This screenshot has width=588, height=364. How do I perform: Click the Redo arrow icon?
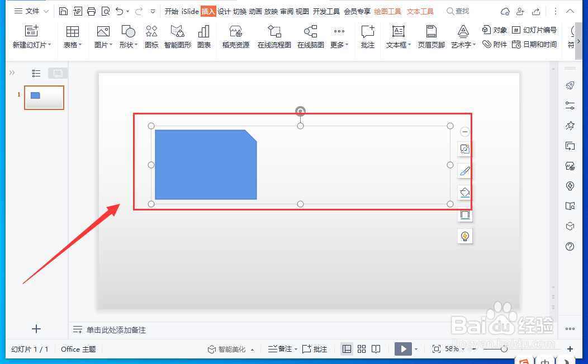139,11
